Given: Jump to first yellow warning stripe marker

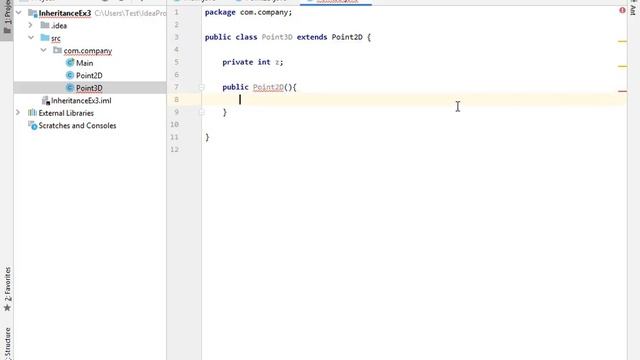Looking at the screenshot, I should 622,41.
